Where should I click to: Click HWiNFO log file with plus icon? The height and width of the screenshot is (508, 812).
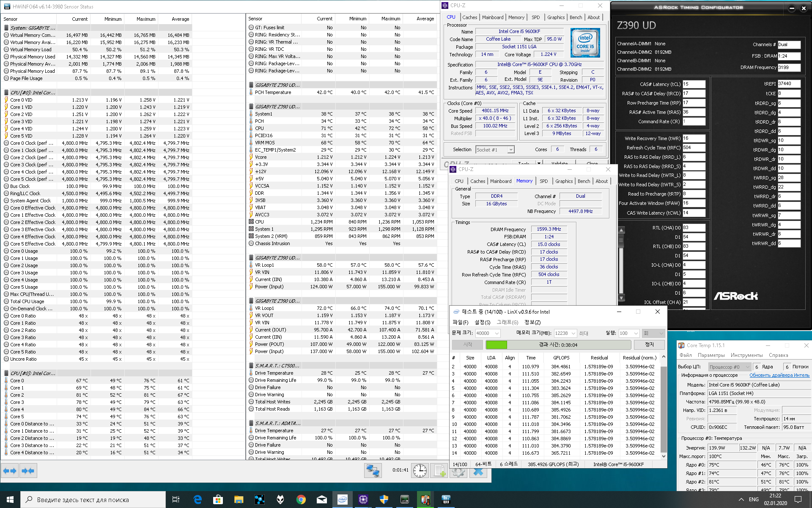point(439,471)
